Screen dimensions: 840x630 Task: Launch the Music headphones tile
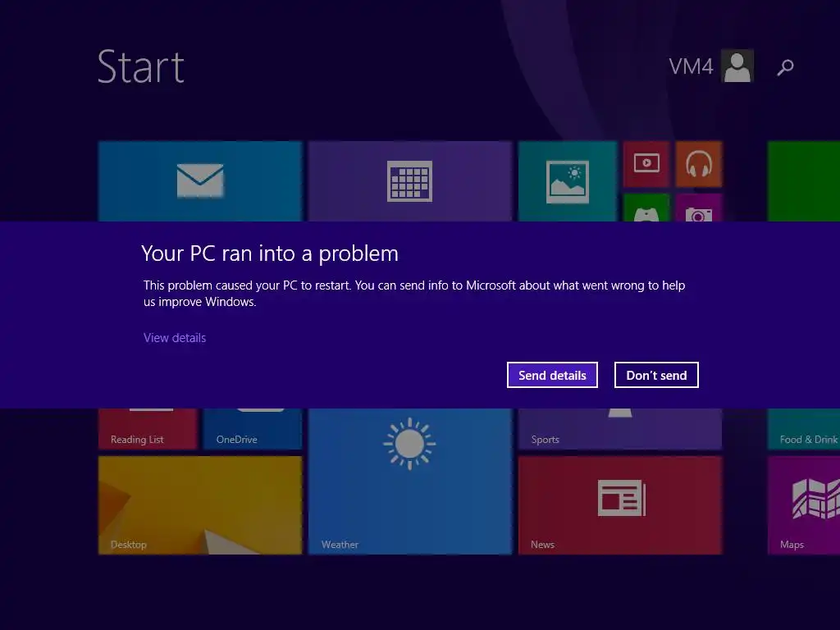(699, 164)
